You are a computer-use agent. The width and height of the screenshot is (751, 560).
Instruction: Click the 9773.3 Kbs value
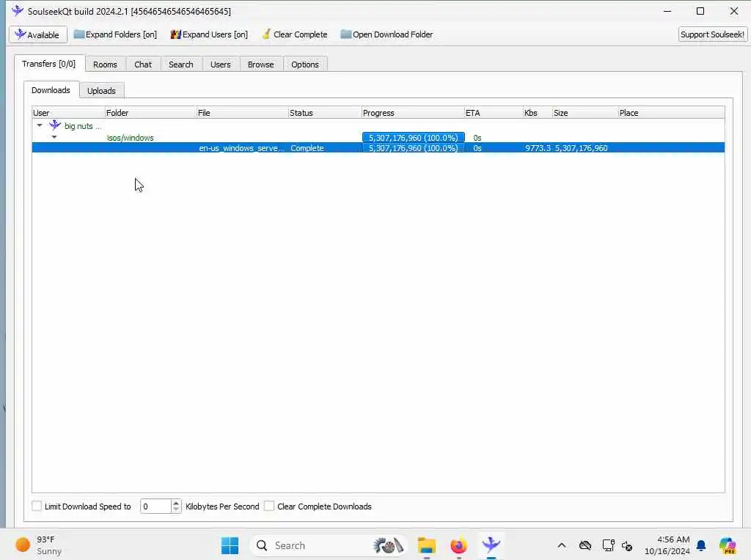click(538, 148)
